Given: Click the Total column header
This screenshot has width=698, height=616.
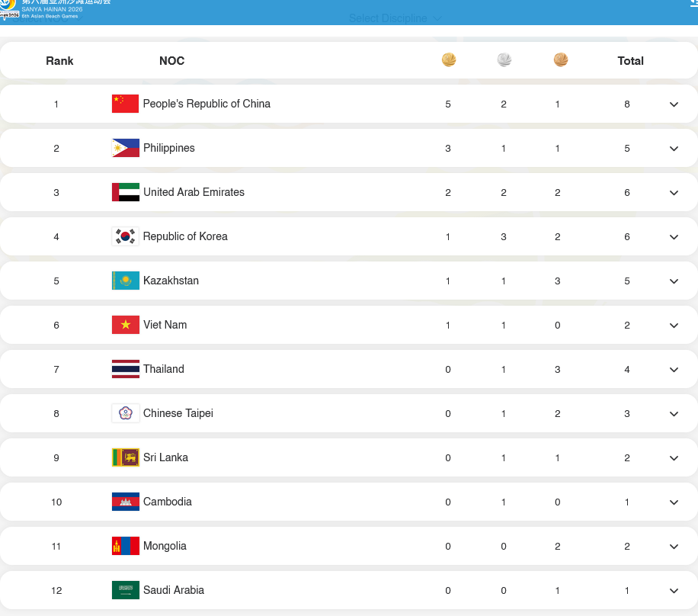Looking at the screenshot, I should [630, 61].
